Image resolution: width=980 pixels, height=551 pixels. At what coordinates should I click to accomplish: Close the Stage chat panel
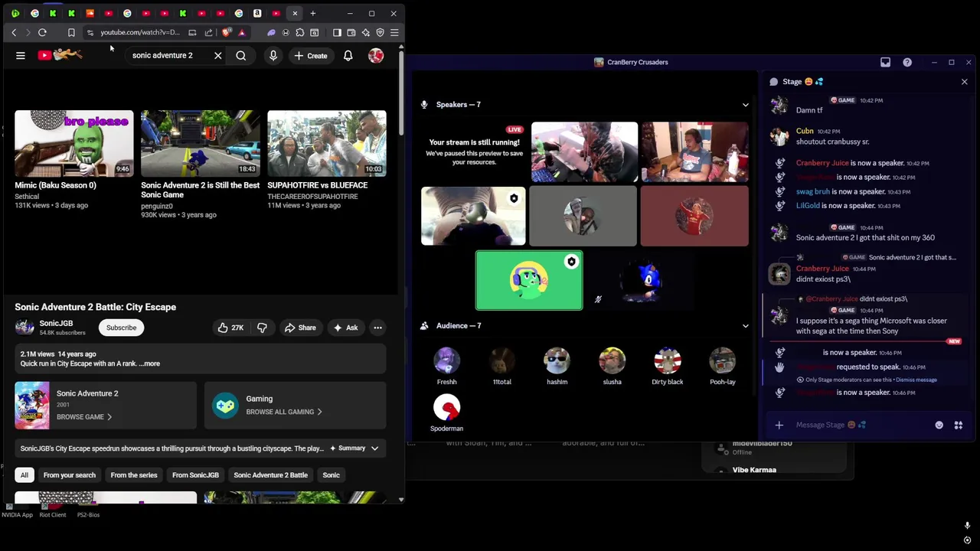[x=964, y=81]
